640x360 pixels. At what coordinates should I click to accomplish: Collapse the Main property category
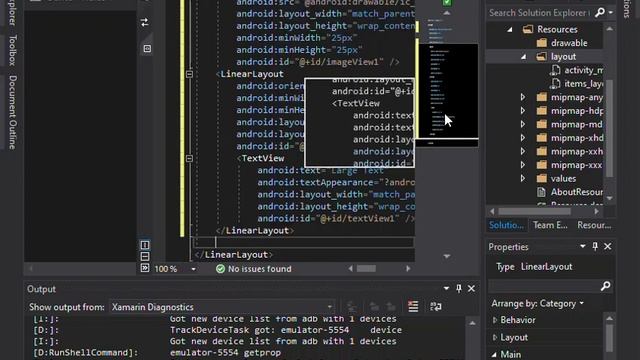494,355
